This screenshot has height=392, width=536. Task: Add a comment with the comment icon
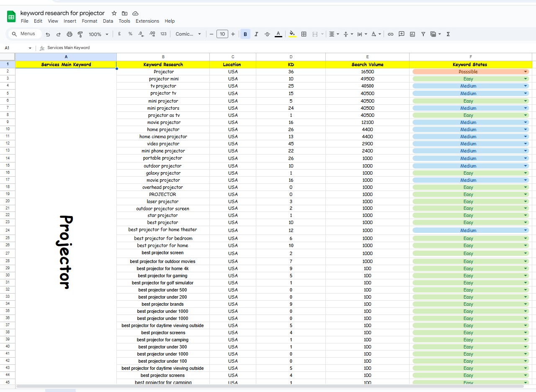click(x=401, y=34)
